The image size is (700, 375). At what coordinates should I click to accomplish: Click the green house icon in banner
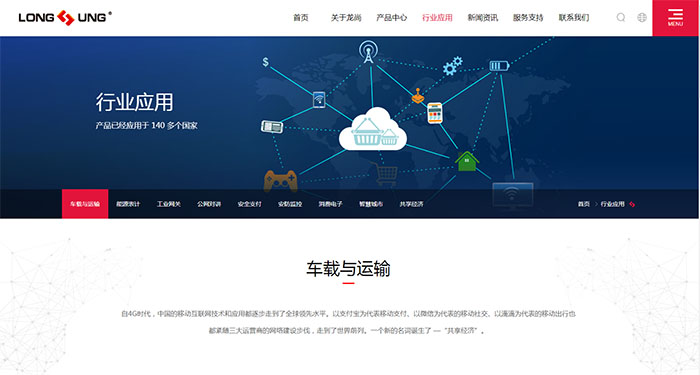pos(467,161)
